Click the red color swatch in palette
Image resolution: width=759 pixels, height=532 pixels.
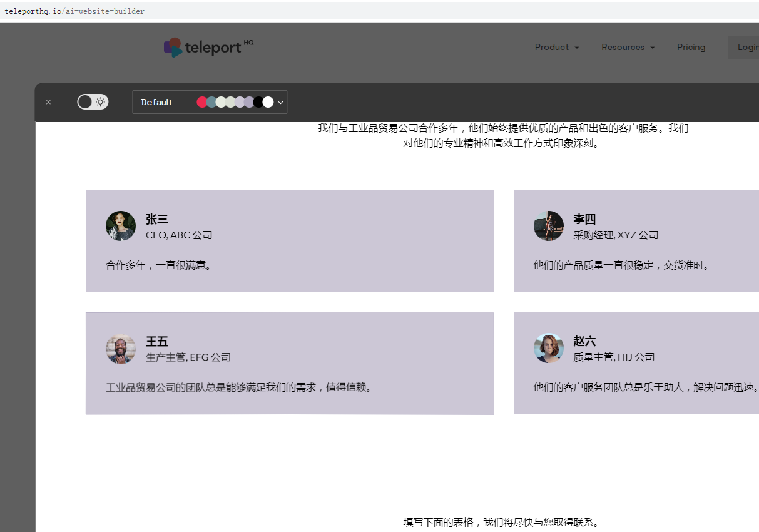pos(202,102)
